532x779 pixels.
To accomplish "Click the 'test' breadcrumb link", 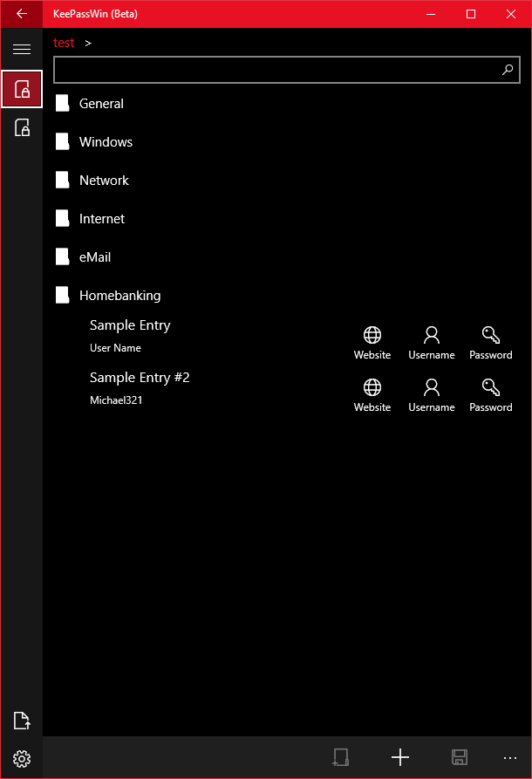I will pos(64,43).
